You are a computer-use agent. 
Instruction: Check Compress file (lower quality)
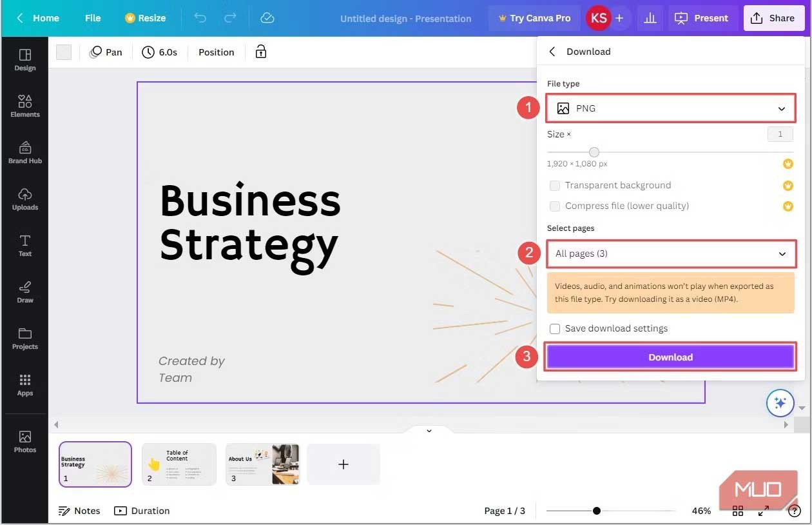pos(555,206)
